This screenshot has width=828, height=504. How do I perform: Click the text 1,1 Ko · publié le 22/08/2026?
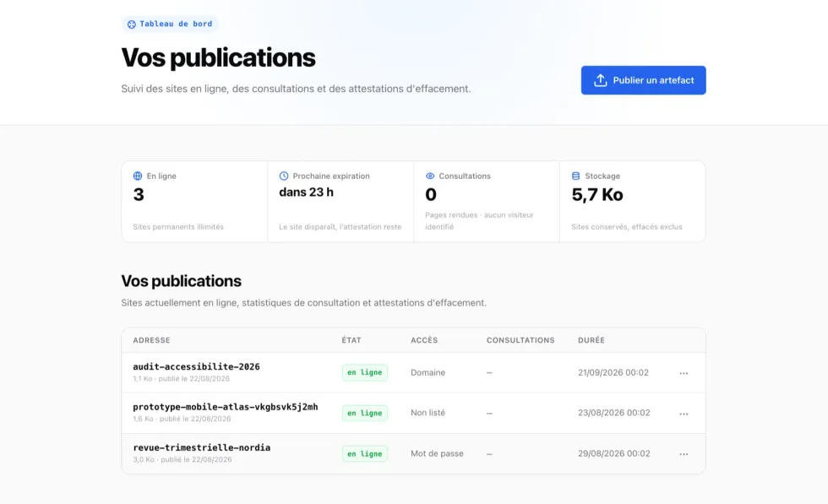181,379
